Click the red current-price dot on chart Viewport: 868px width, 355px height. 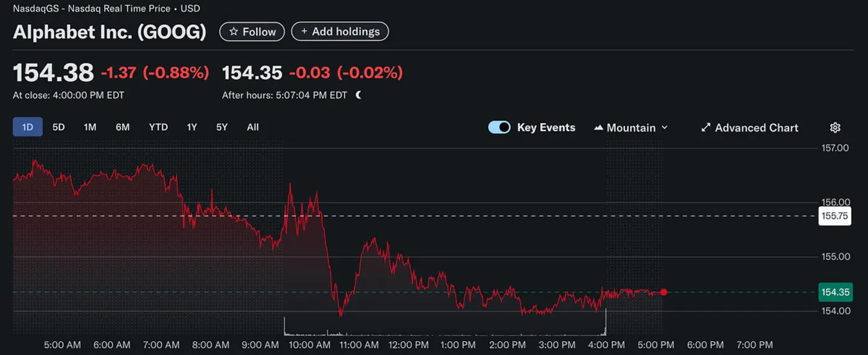click(664, 292)
